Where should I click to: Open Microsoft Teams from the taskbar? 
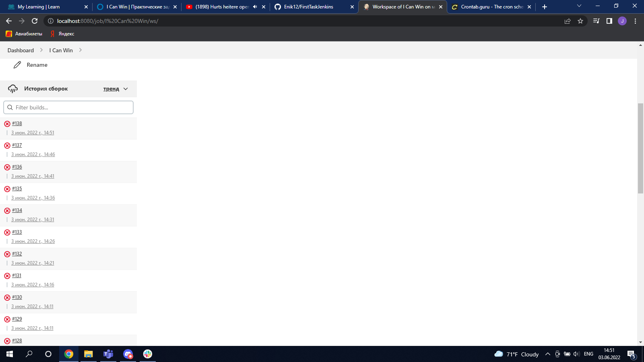click(x=108, y=354)
